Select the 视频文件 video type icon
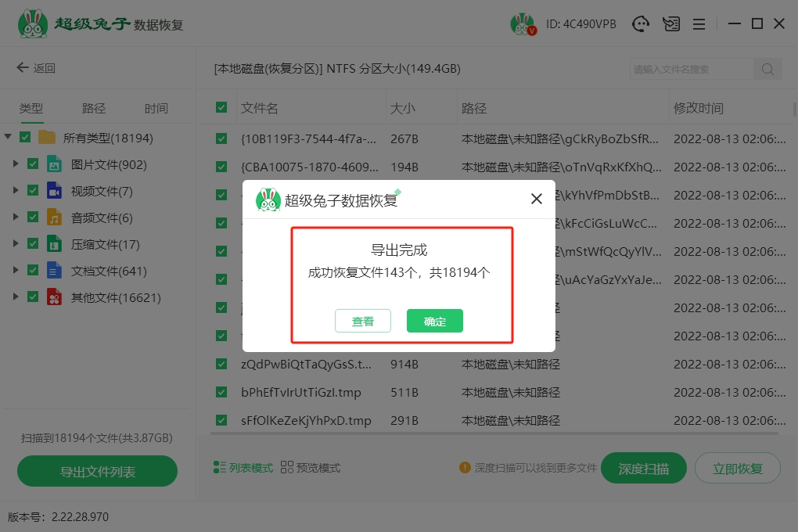This screenshot has height=532, width=798. tap(54, 191)
